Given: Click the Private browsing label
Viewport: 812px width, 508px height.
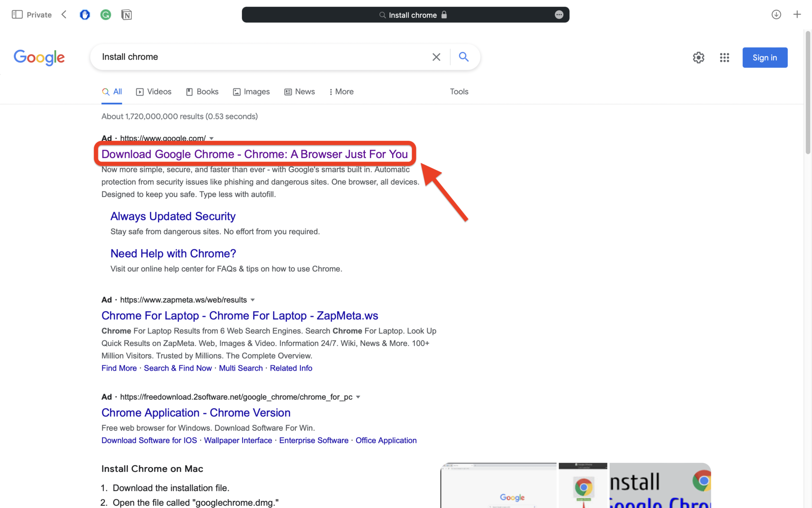Looking at the screenshot, I should pos(39,15).
